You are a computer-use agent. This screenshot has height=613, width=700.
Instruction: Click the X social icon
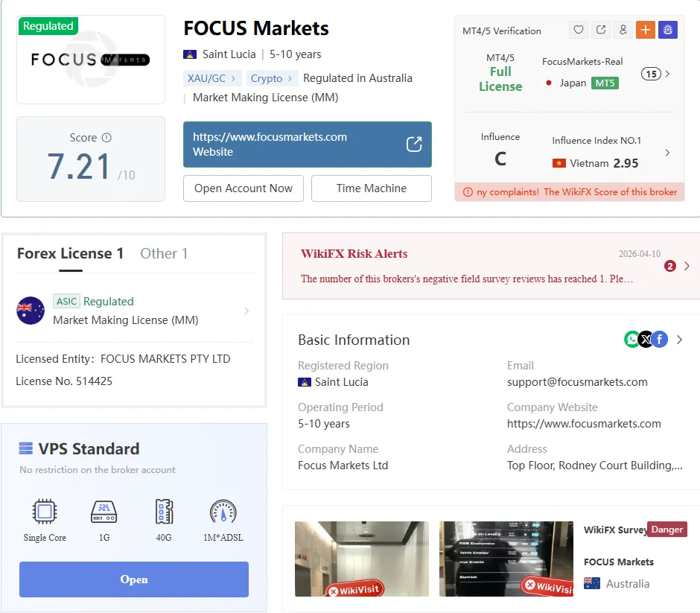(646, 340)
